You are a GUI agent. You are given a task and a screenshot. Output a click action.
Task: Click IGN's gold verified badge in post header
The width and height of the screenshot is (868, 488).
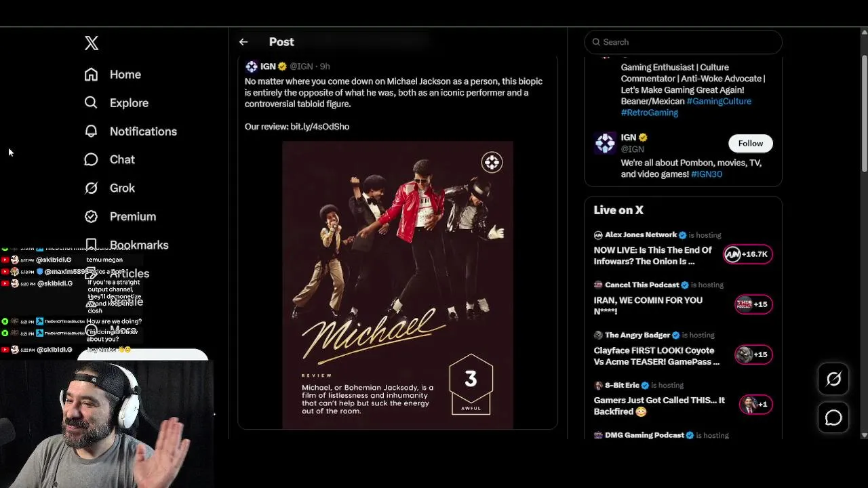tap(282, 66)
